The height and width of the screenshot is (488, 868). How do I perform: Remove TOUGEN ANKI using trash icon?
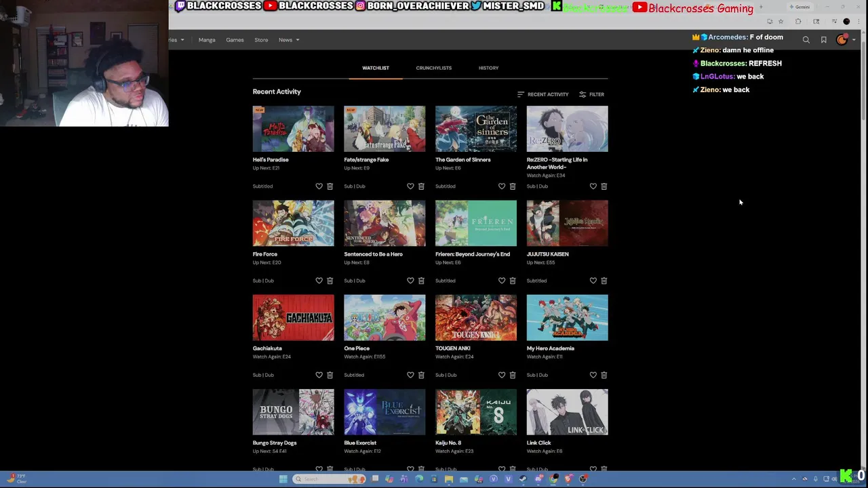coord(513,374)
